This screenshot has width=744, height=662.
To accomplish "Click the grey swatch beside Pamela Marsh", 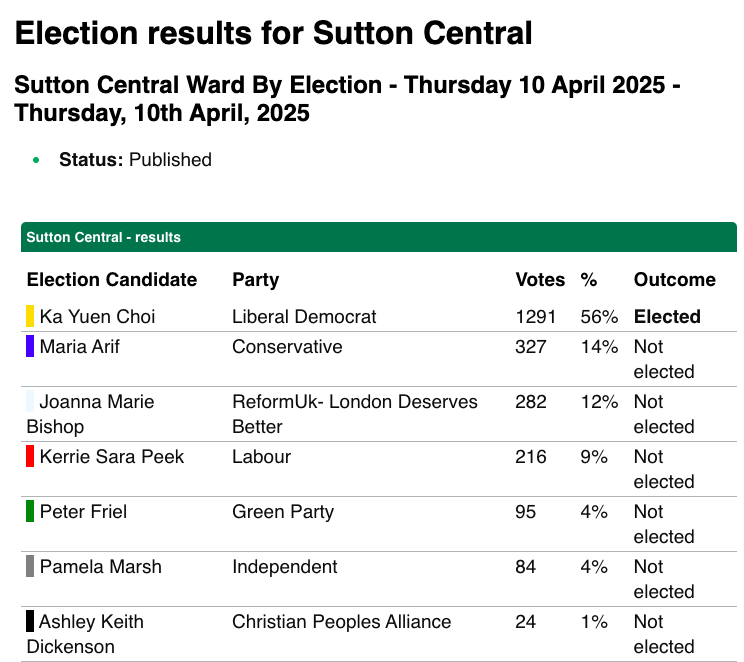I will pos(30,567).
